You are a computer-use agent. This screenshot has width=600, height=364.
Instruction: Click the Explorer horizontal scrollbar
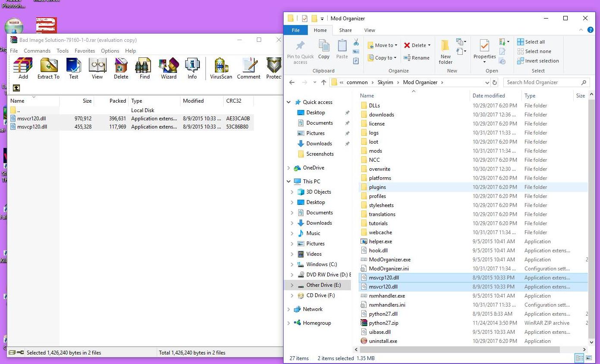click(x=459, y=350)
